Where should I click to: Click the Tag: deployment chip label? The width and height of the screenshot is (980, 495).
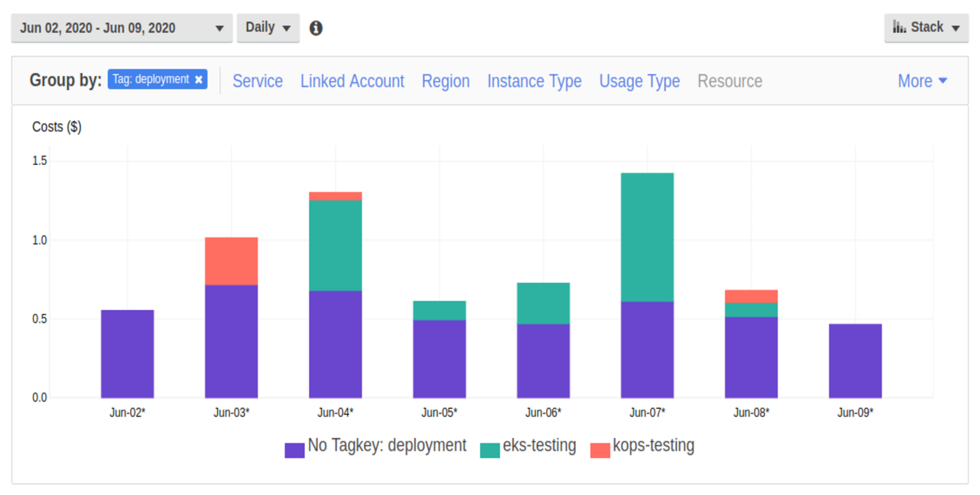tap(151, 79)
